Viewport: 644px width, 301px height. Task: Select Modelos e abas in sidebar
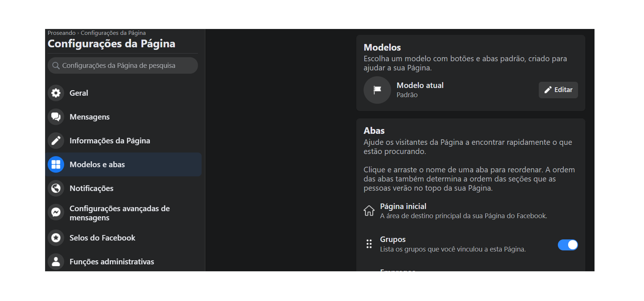[123, 164]
